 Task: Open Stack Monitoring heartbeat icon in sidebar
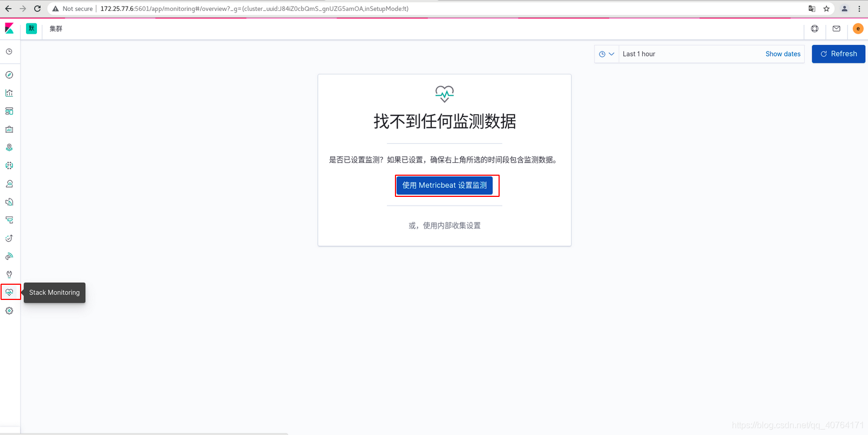(x=9, y=292)
